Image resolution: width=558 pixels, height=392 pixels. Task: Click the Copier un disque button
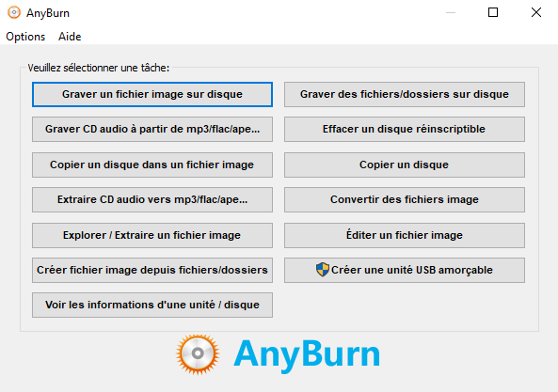click(x=405, y=165)
